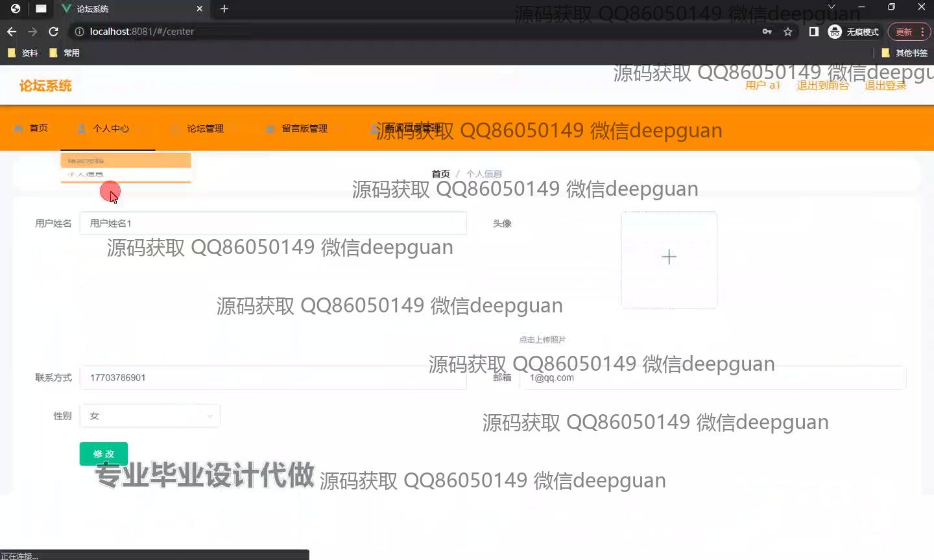This screenshot has height=560, width=934.
Task: Click the browser forward arrow
Action: (x=32, y=32)
